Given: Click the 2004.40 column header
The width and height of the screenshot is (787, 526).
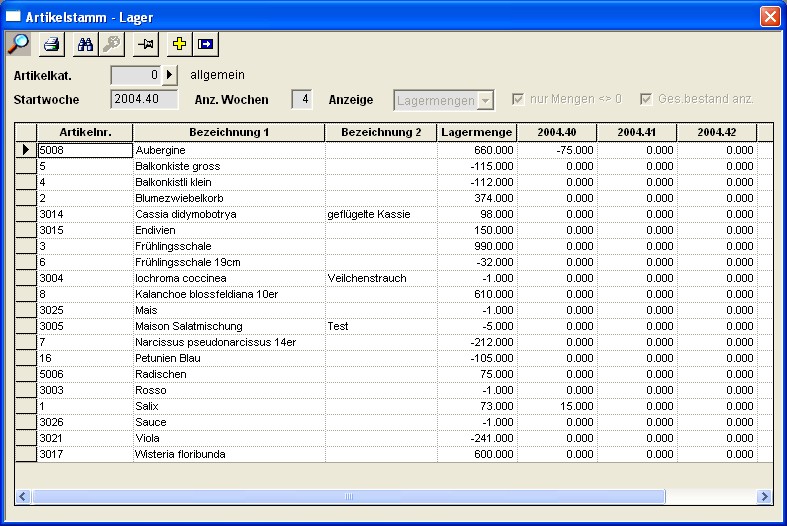Looking at the screenshot, I should (x=557, y=133).
